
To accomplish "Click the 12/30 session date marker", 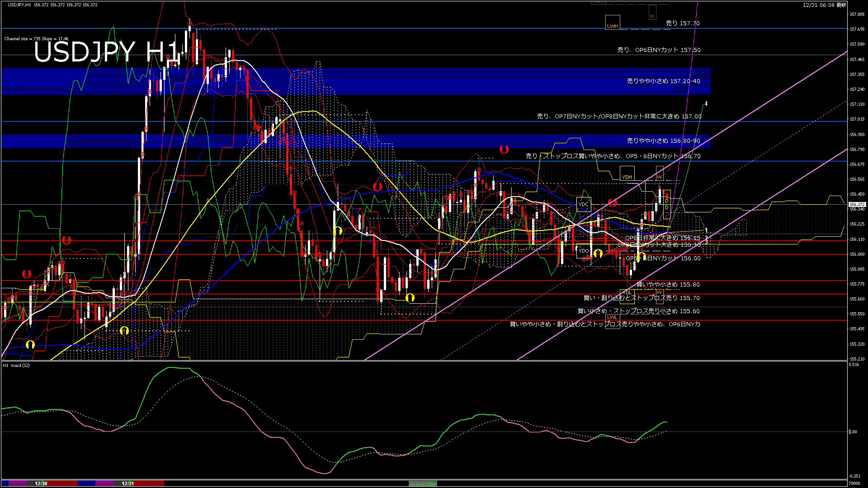I will [x=41, y=483].
